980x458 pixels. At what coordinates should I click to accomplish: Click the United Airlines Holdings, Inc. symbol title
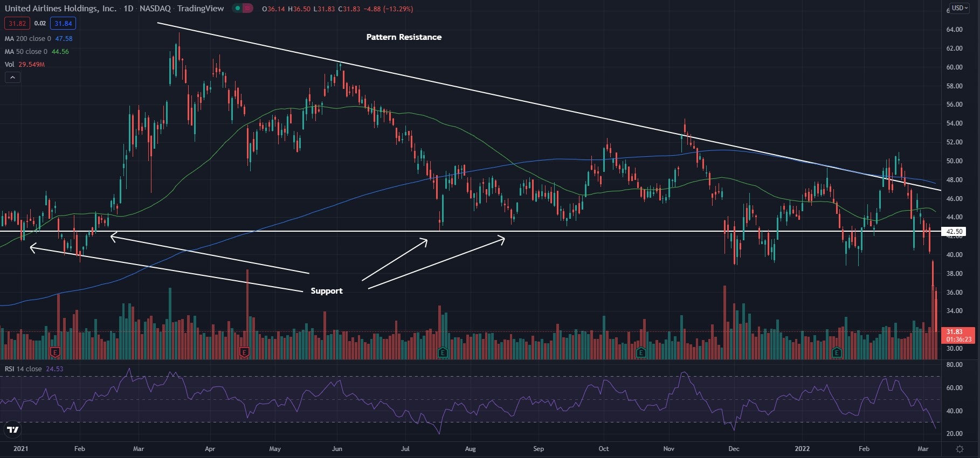(x=60, y=9)
